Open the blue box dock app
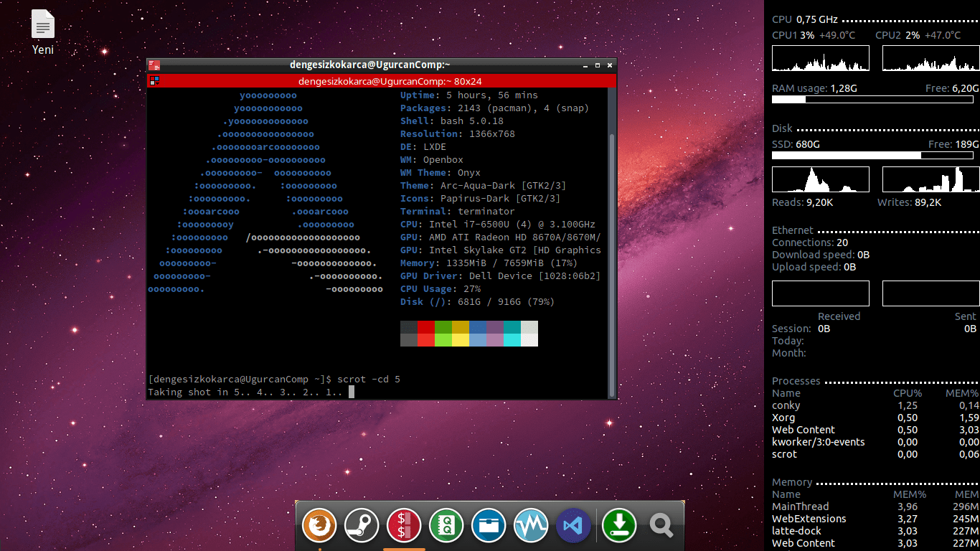The image size is (980, 551). pyautogui.click(x=489, y=526)
